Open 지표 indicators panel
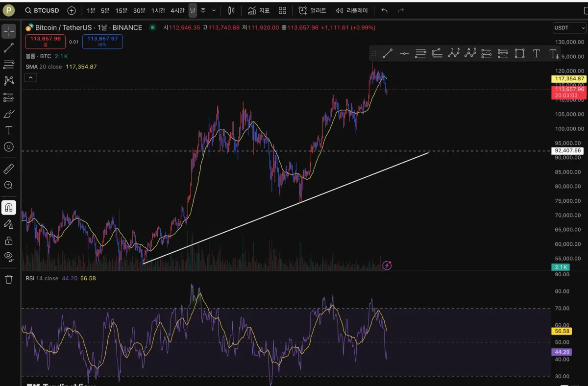 [259, 10]
